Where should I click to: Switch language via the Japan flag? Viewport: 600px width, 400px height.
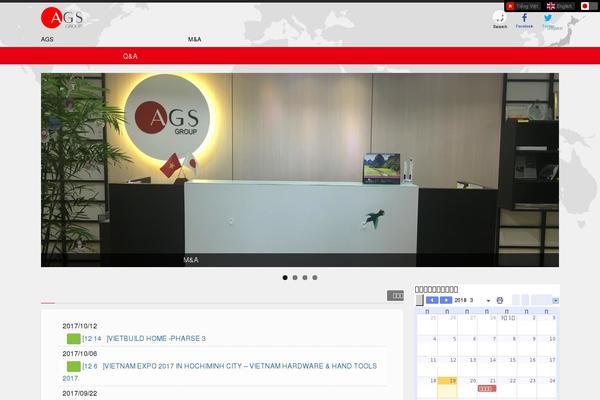(x=585, y=6)
